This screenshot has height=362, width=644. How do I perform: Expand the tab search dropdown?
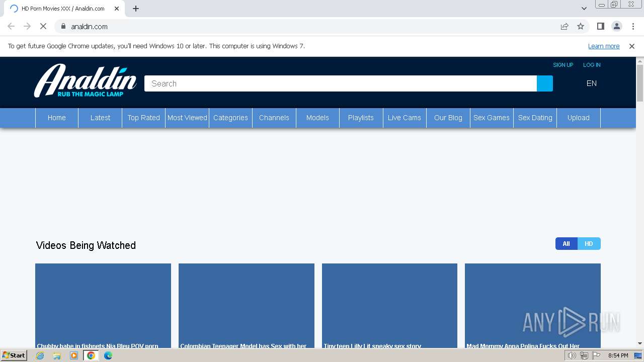click(x=584, y=9)
